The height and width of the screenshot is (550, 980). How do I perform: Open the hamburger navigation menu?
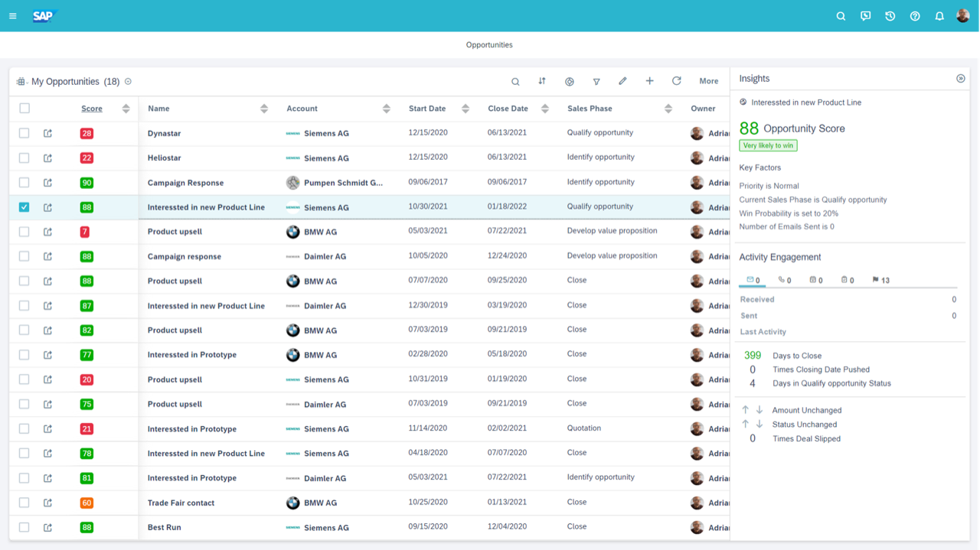[12, 16]
